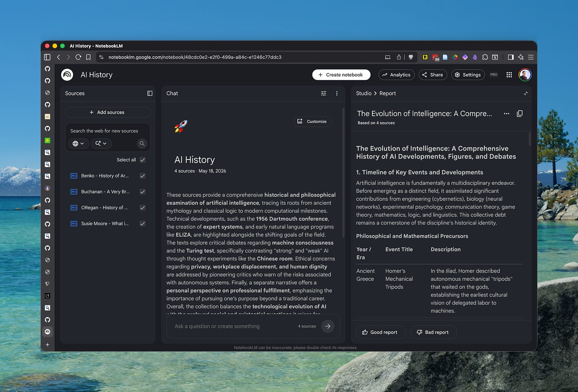This screenshot has width=578, height=392.
Task: Open the browser hamburger menu
Action: [x=531, y=57]
